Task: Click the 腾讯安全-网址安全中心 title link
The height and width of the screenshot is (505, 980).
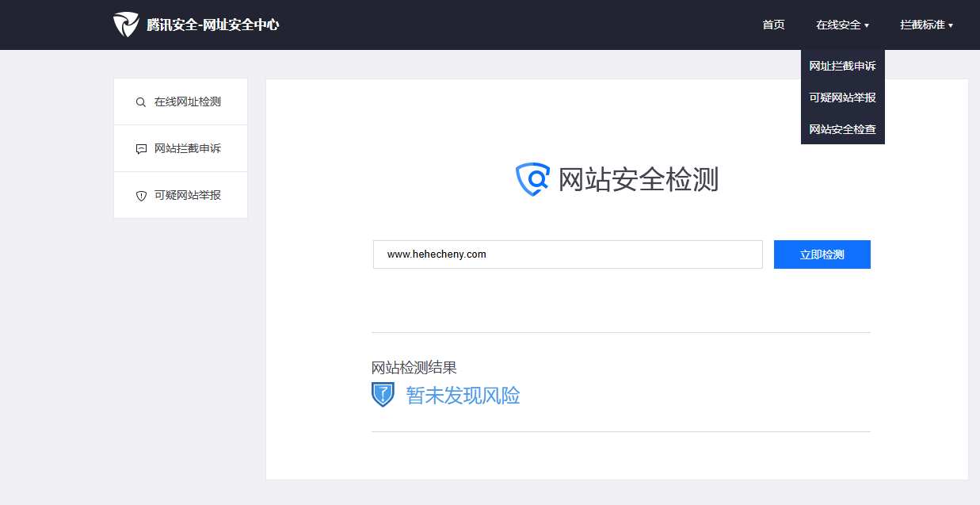Action: [213, 25]
